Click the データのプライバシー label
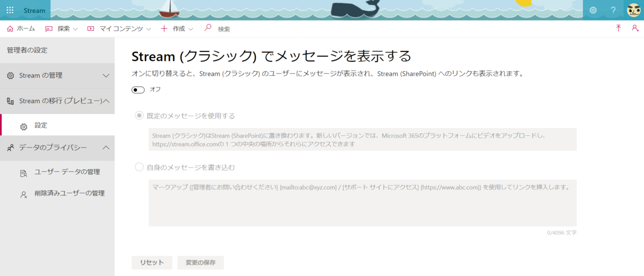The height and width of the screenshot is (276, 644). 53,148
